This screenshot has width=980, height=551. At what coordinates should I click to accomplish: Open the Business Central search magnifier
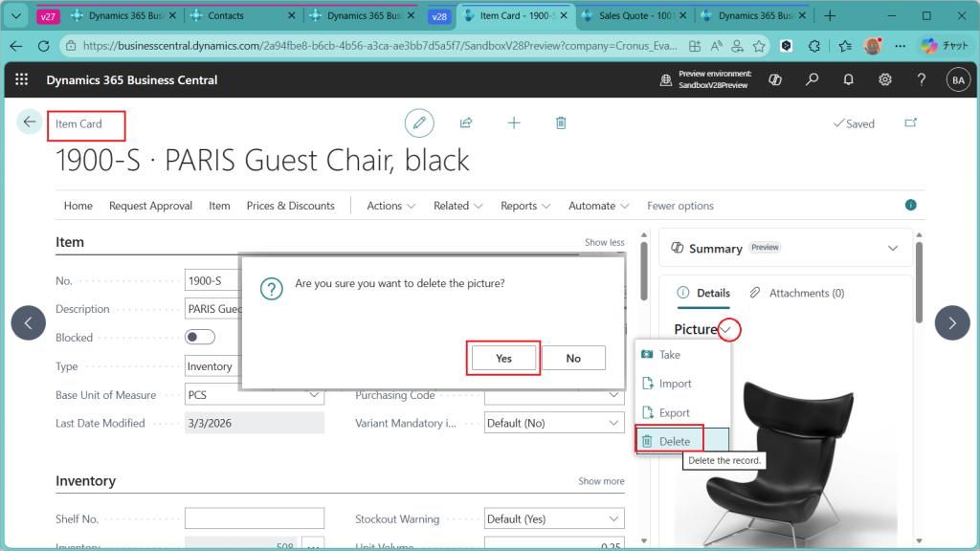pyautogui.click(x=812, y=80)
